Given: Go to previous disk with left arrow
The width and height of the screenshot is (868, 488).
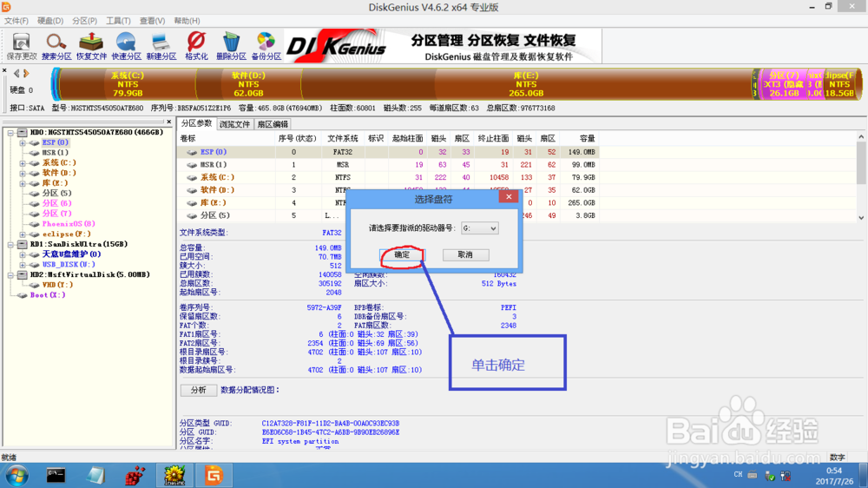Looking at the screenshot, I should [x=16, y=73].
